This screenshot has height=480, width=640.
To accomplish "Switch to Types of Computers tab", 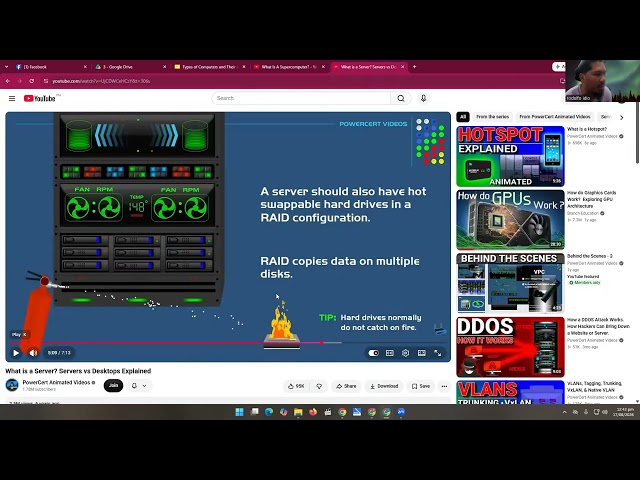I will (x=209, y=67).
